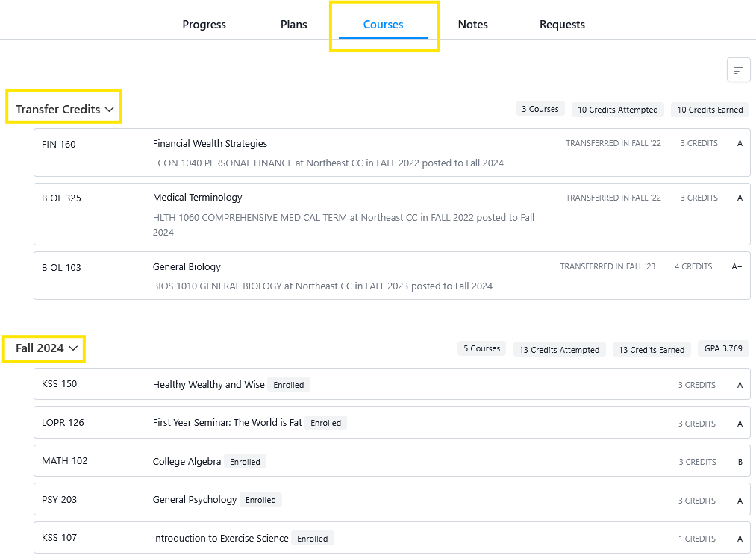Open the Plans tab
This screenshot has height=558, width=756.
point(293,24)
